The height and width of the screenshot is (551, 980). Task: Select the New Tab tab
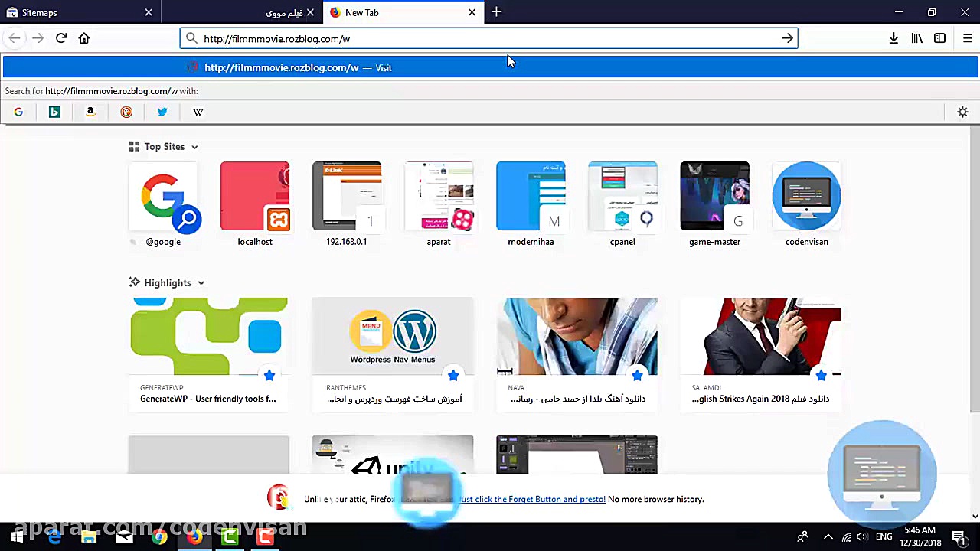(403, 12)
